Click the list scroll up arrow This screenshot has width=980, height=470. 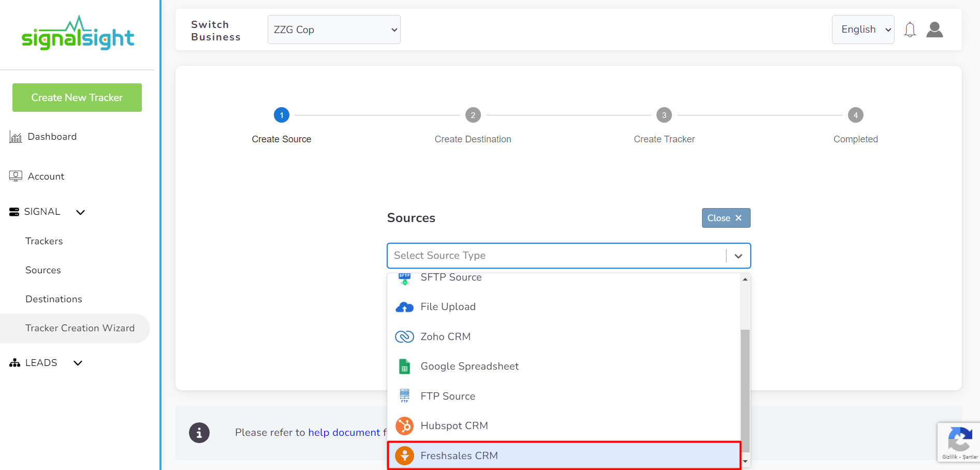745,279
